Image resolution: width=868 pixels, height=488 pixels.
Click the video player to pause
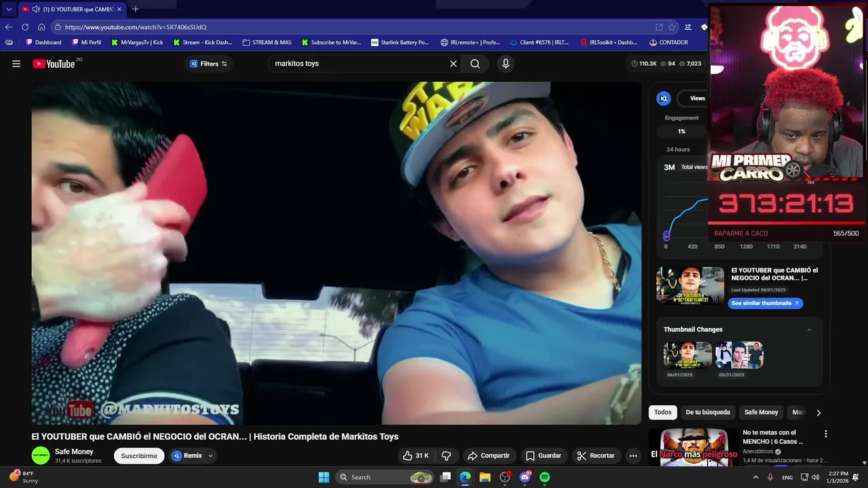336,253
